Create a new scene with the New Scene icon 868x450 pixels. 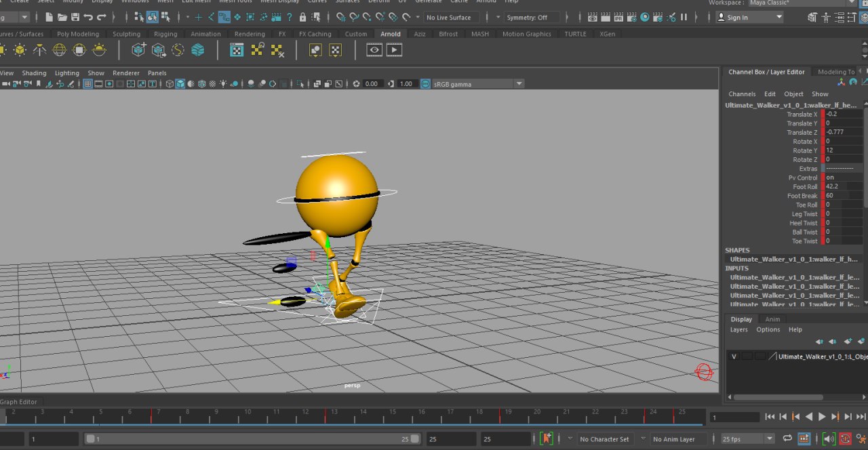pos(49,17)
